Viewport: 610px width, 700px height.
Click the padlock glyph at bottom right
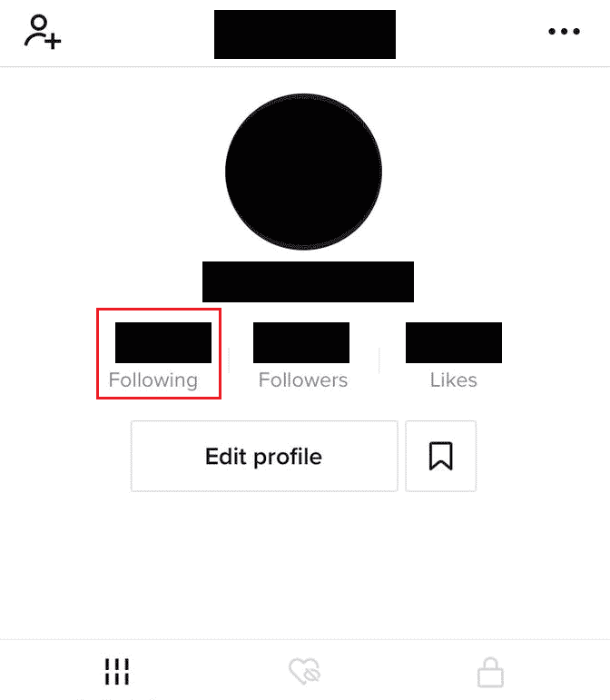pyautogui.click(x=490, y=672)
